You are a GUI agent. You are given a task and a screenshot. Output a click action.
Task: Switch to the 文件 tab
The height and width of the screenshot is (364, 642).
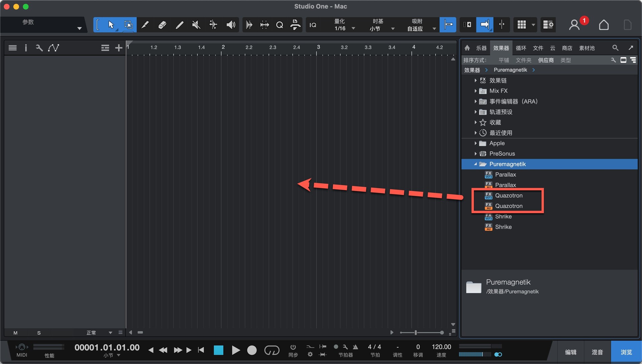coord(538,48)
